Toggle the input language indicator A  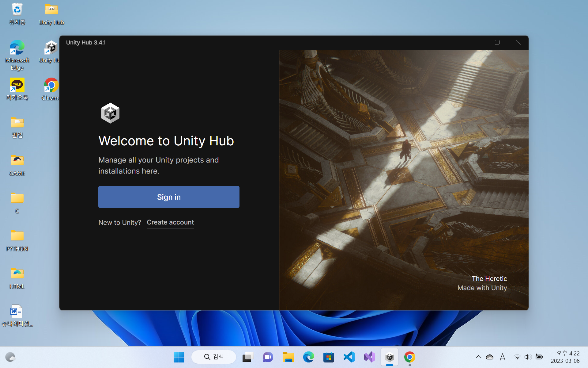click(x=503, y=357)
